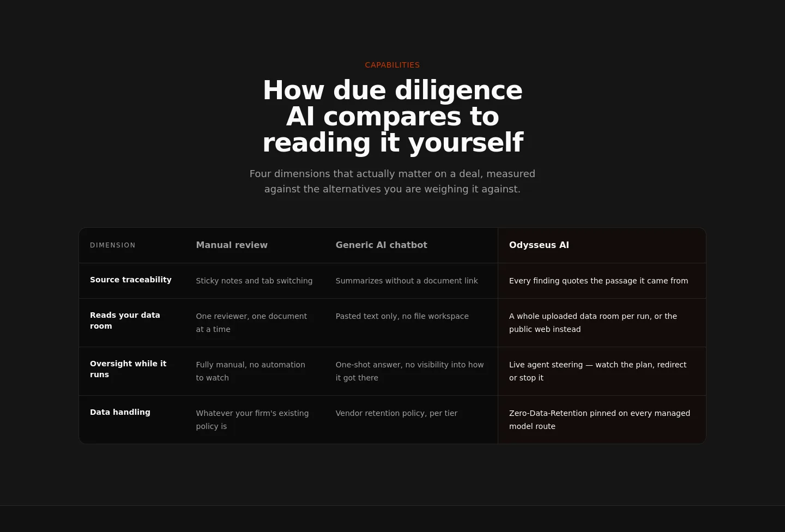Click the Data handling row label

[120, 412]
